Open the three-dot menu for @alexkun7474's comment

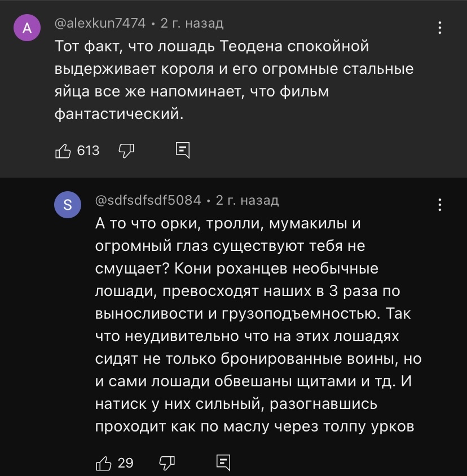coord(440,28)
